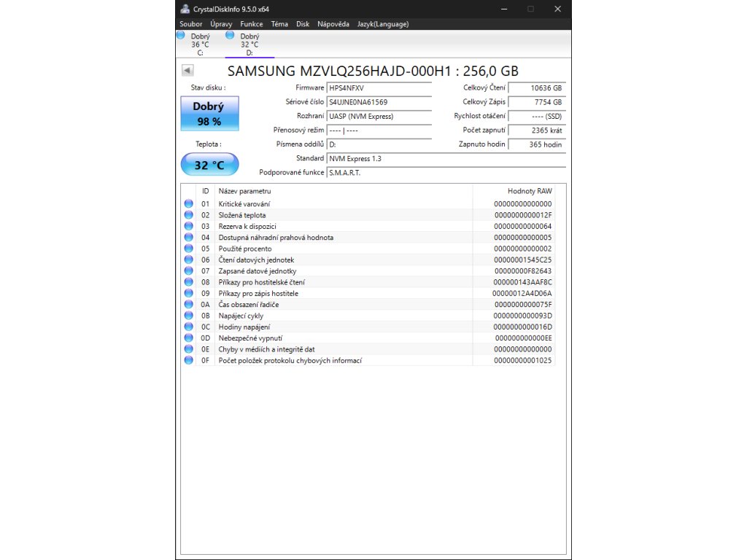Open the Soubor menu
Image resolution: width=747 pixels, height=560 pixels.
191,24
